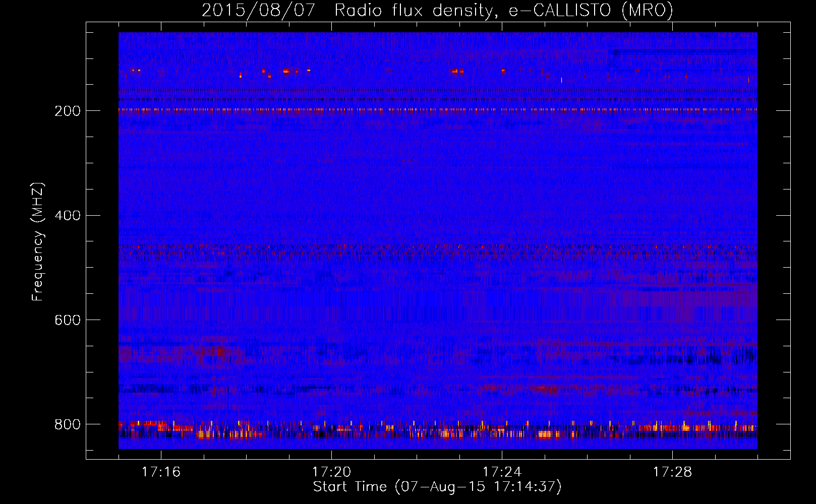Viewport: 816px width, 504px height.
Task: Click the 800 frequency tick label
Action: tap(68, 424)
